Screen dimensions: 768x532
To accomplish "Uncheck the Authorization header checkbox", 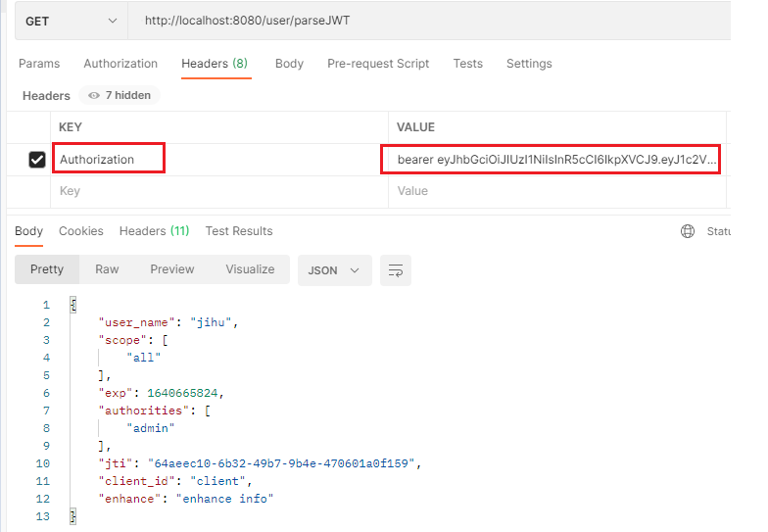I will [37, 160].
